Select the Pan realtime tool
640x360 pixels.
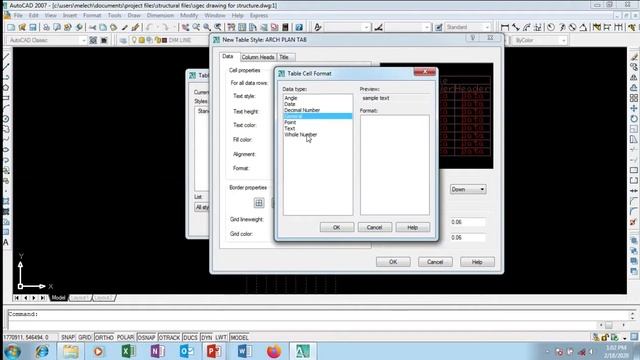pyautogui.click(x=185, y=27)
